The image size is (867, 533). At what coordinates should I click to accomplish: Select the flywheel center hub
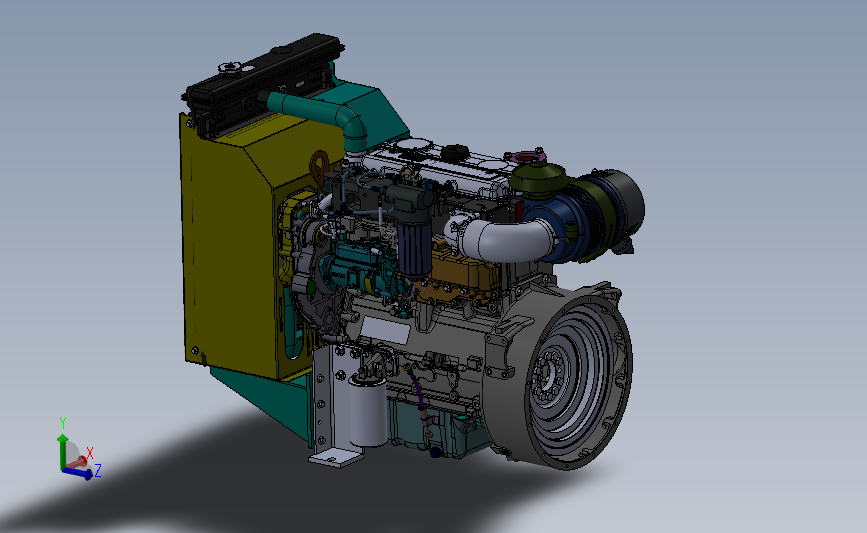click(x=547, y=375)
